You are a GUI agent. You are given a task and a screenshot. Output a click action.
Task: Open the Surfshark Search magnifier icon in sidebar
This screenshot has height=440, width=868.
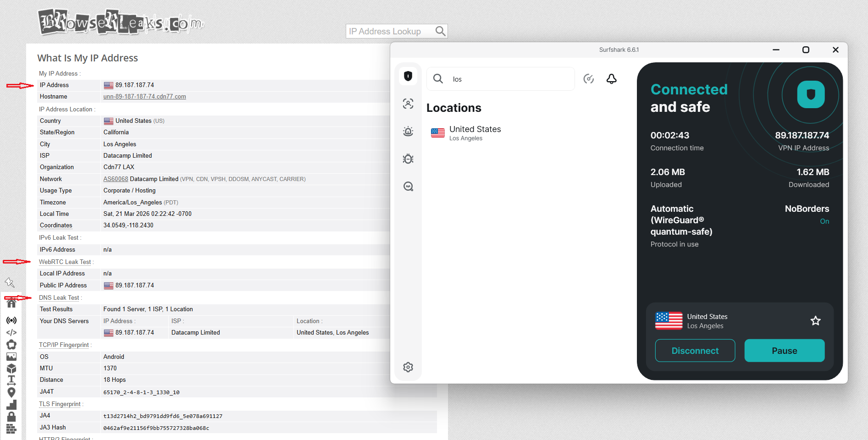pos(408,187)
